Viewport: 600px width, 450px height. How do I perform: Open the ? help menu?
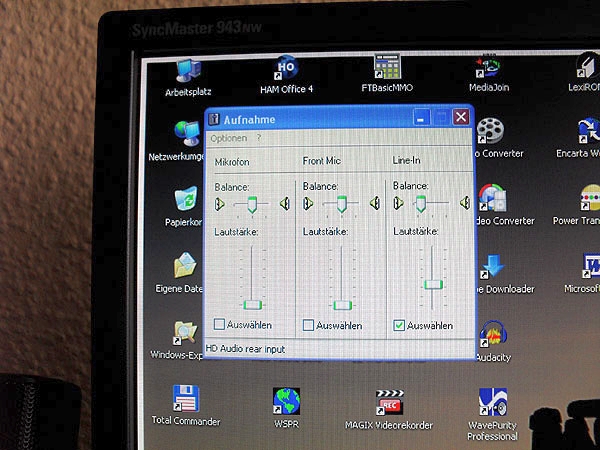(x=259, y=138)
